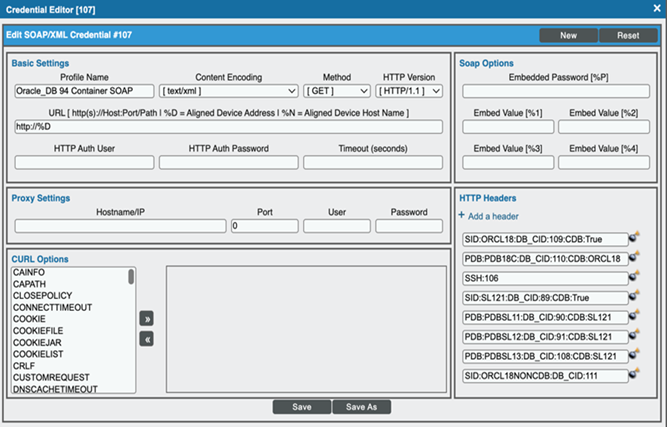Click the CURL options list scrollbar
The image size is (667, 427).
pos(131,277)
